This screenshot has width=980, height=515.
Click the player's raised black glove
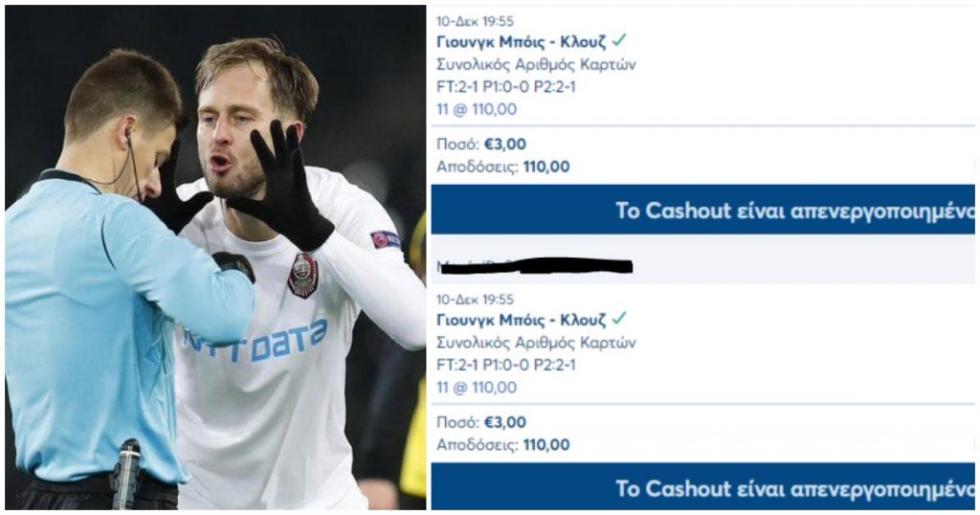[x=284, y=185]
